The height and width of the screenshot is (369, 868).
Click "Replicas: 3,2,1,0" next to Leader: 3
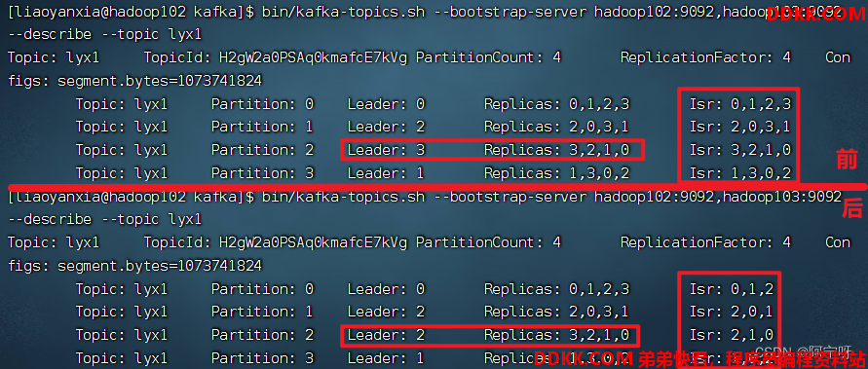(x=556, y=150)
